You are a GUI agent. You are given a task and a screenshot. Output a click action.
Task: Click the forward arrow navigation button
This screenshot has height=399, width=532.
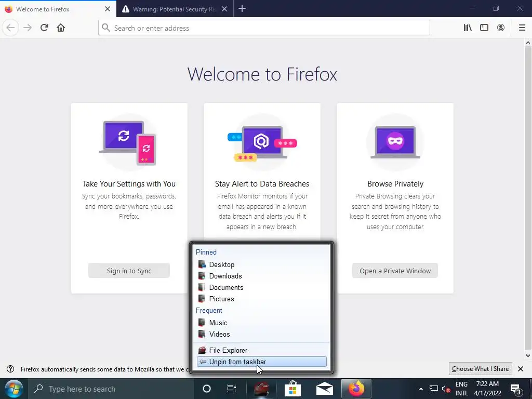pos(28,28)
